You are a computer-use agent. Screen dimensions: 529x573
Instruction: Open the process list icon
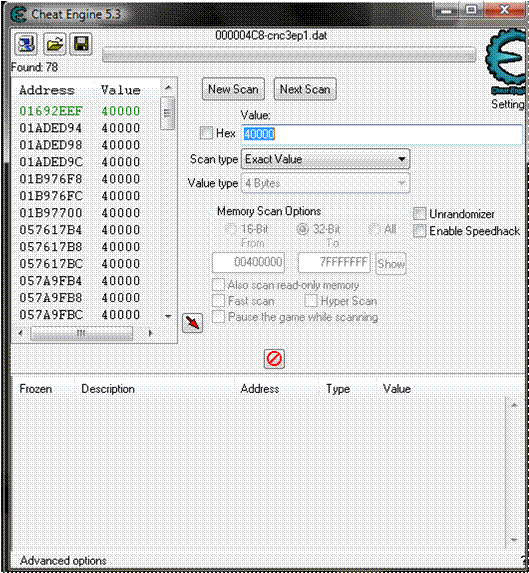(x=26, y=44)
